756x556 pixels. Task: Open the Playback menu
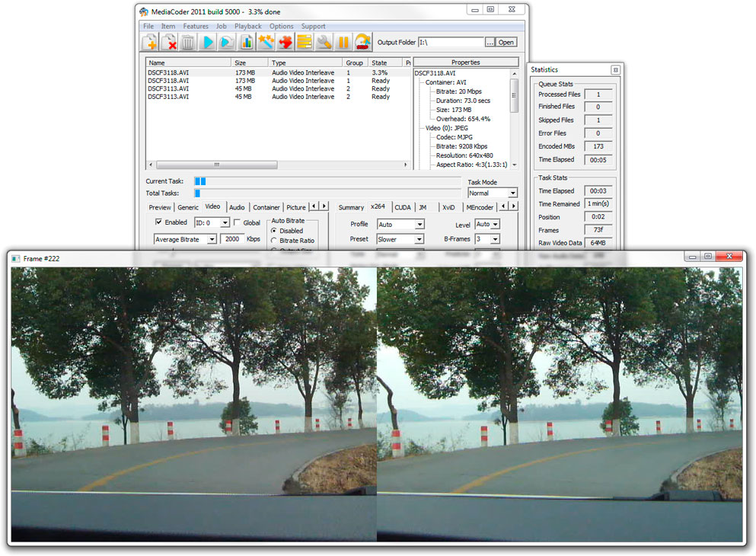[x=248, y=26]
